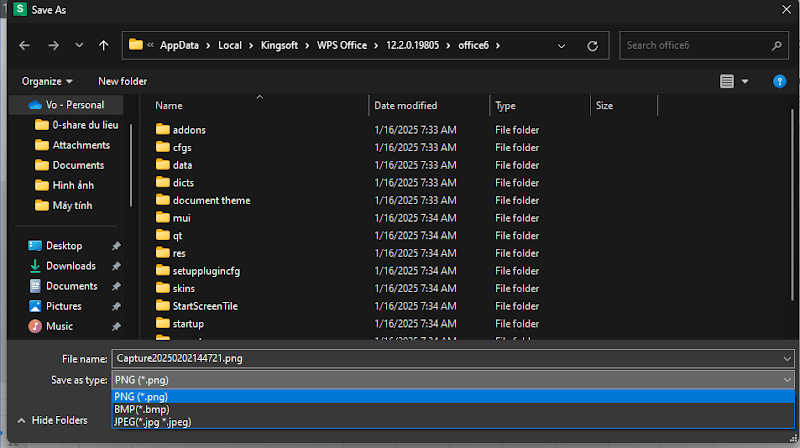The image size is (800, 448).
Task: Open the Recent locations chevron
Action: click(79, 46)
